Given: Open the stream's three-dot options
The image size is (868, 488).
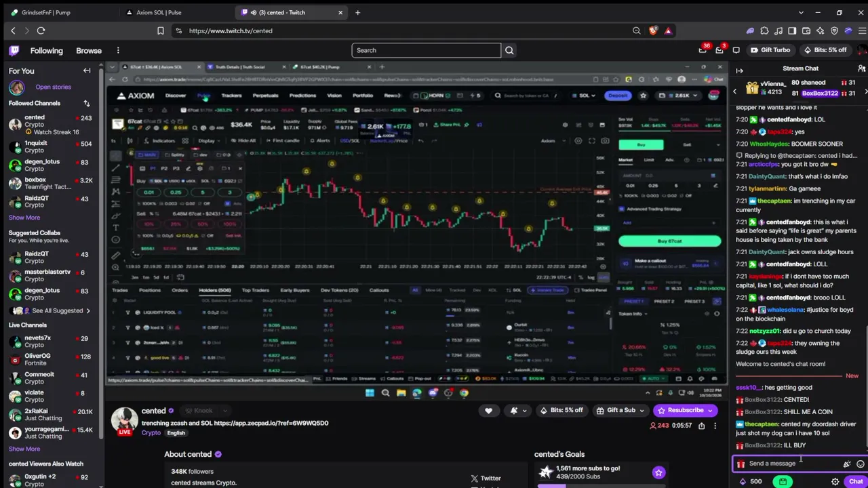Looking at the screenshot, I should (715, 426).
